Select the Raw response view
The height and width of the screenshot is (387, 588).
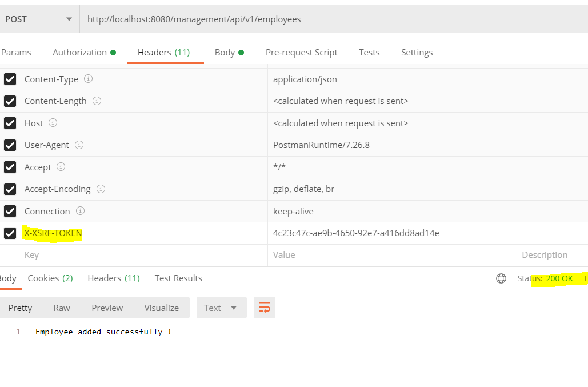coord(62,308)
